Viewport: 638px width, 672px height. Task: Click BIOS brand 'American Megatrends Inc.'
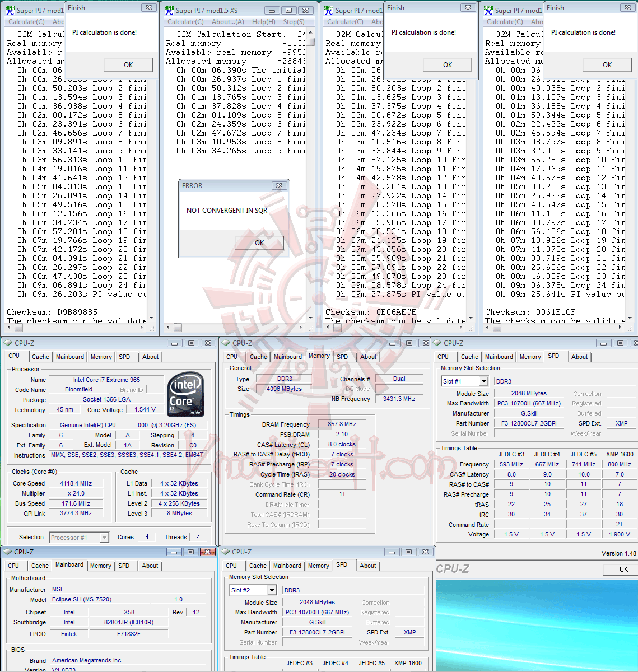[128, 660]
